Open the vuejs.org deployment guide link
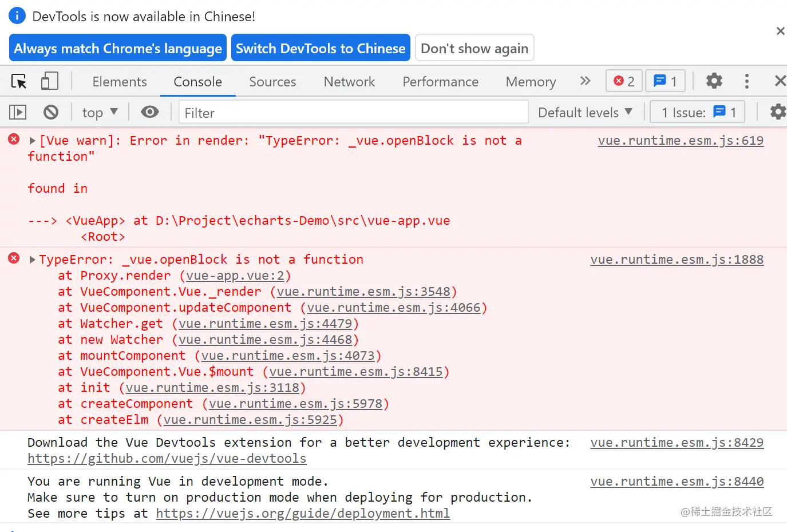 point(303,514)
